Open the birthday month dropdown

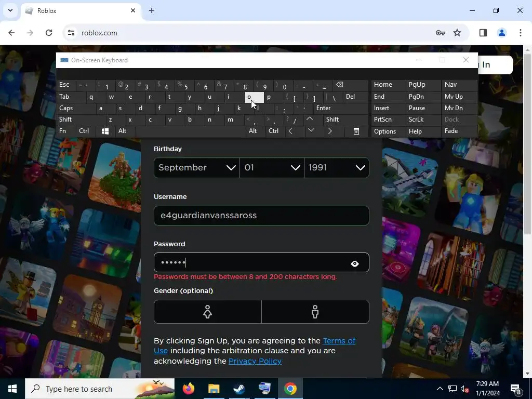coord(197,168)
